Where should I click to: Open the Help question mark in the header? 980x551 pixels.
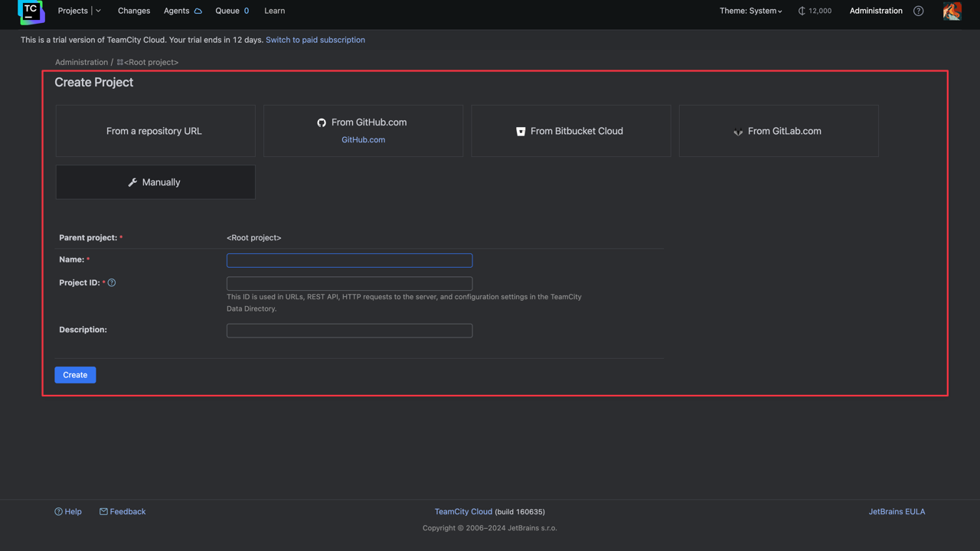[918, 11]
